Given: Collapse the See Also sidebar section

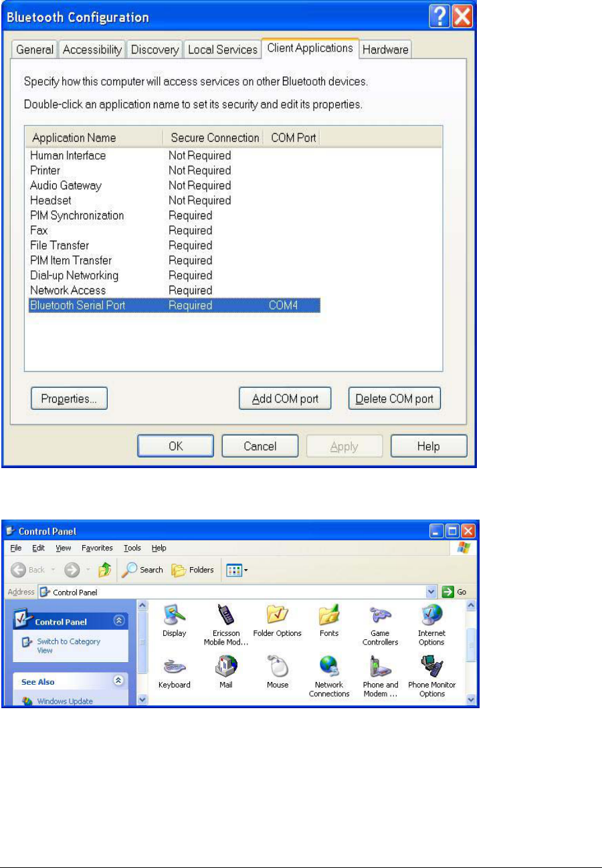Looking at the screenshot, I should click(119, 681).
